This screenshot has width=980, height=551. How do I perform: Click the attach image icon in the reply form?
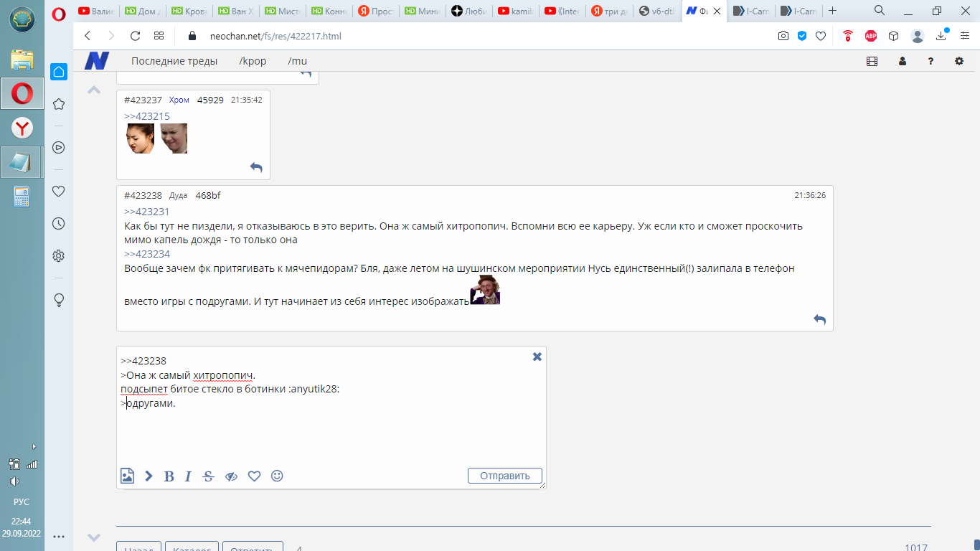coord(127,476)
